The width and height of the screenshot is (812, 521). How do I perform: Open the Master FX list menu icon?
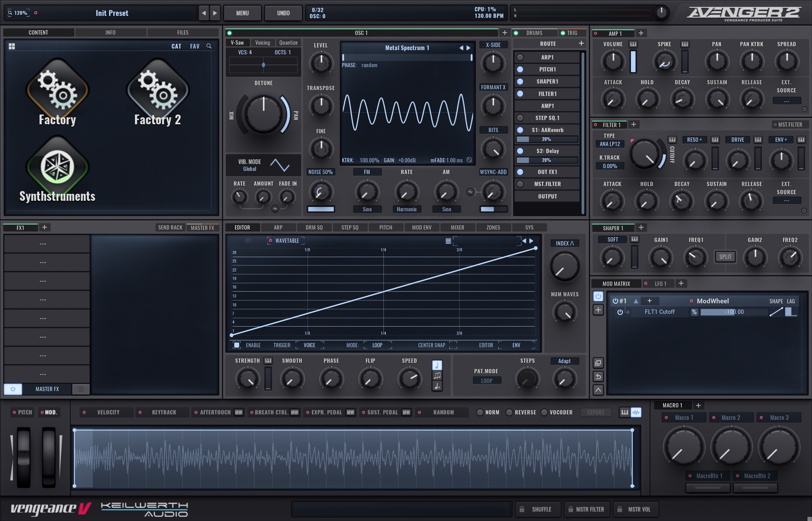pos(81,389)
